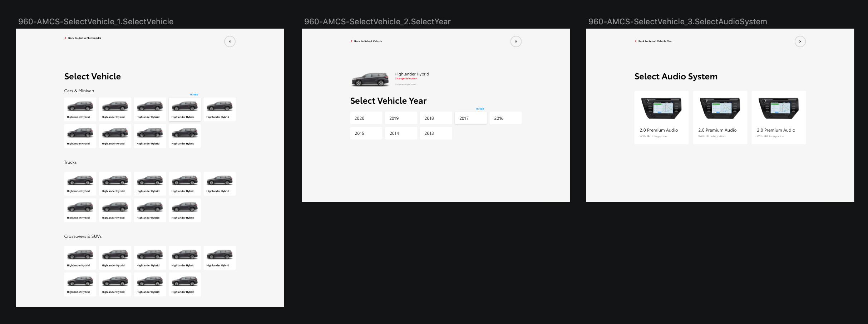Close the Select Vehicle screen with X
Screen dimensions: 868x324
pyautogui.click(x=230, y=41)
